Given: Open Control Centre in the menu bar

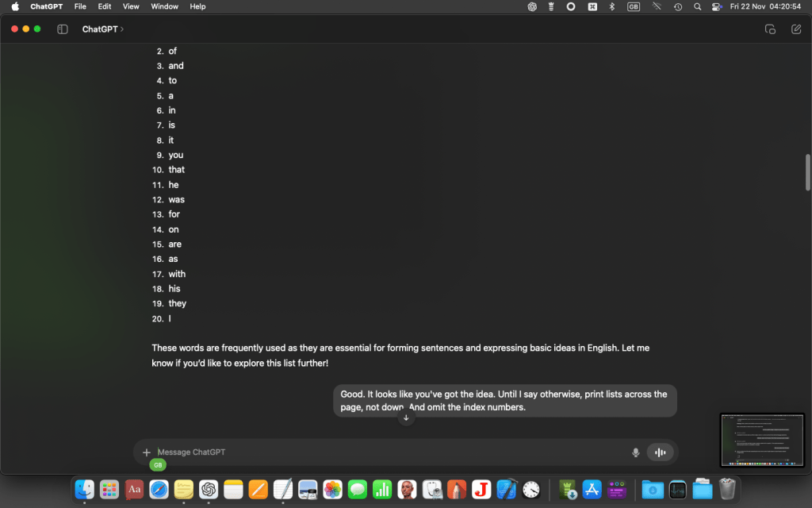Looking at the screenshot, I should coord(717,6).
